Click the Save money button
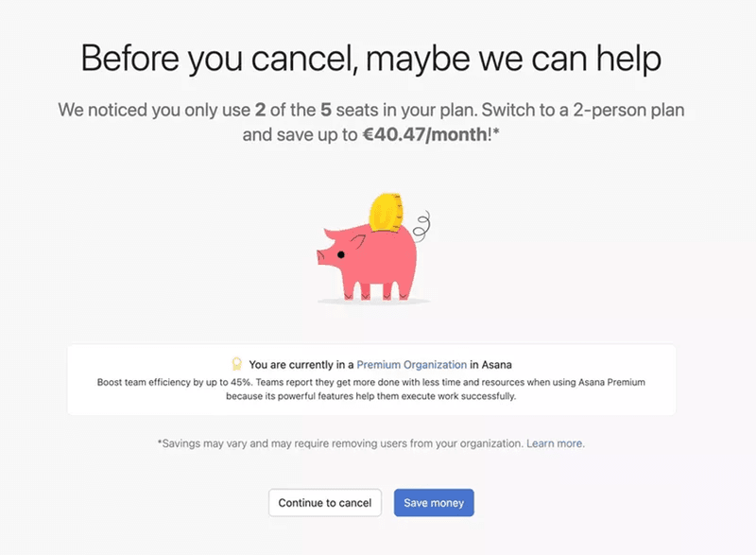Screen dimensions: 756x555 point(434,502)
